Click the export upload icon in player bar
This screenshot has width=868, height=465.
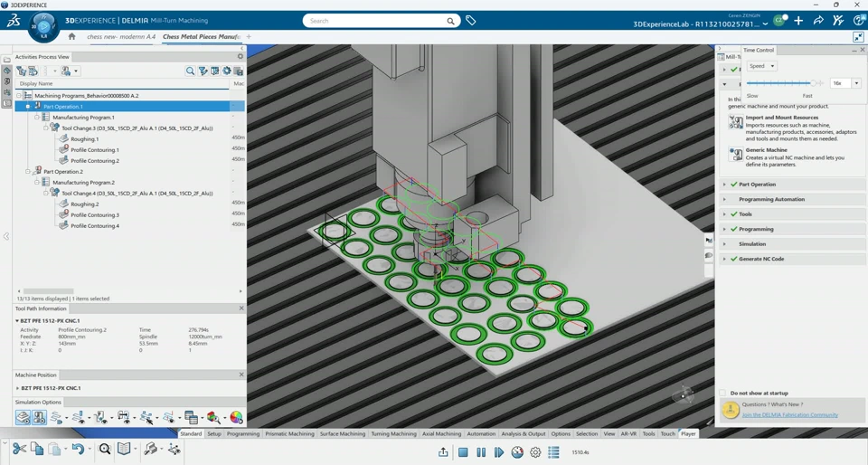[x=443, y=452]
